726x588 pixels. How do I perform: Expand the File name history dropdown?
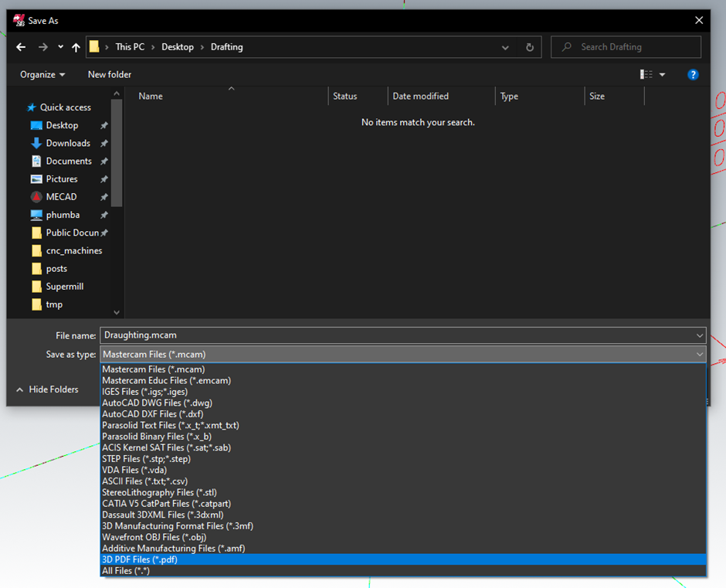(x=700, y=335)
